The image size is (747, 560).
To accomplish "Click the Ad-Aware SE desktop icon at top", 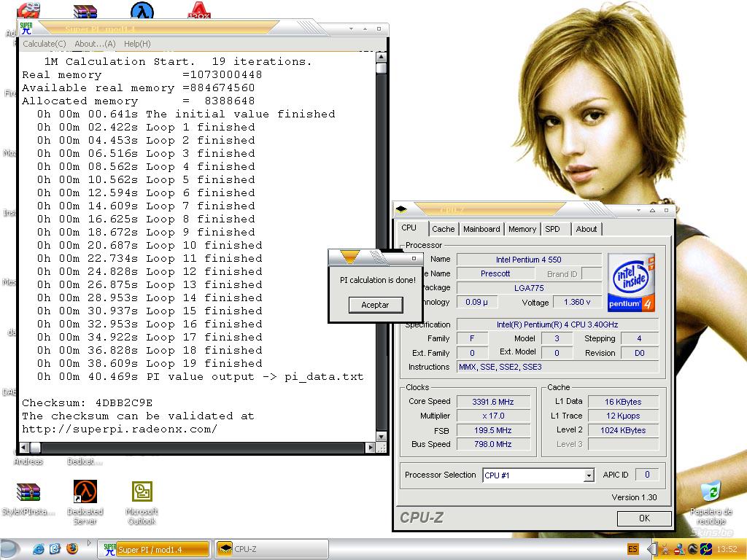I will pos(28,10).
